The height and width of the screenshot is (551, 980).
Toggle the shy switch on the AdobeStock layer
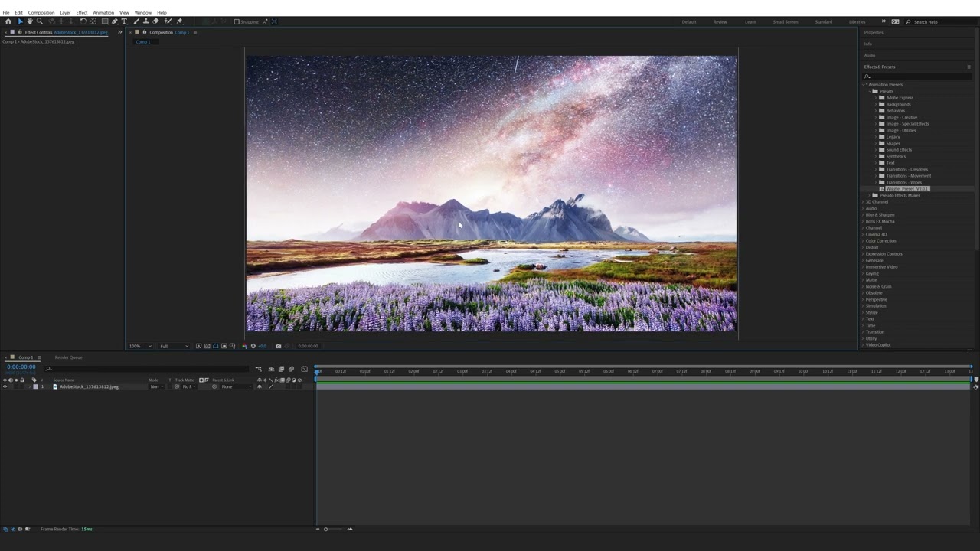click(260, 386)
